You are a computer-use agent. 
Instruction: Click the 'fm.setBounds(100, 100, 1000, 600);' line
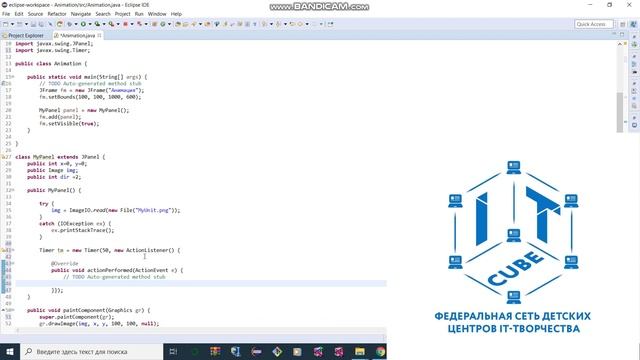click(x=90, y=97)
